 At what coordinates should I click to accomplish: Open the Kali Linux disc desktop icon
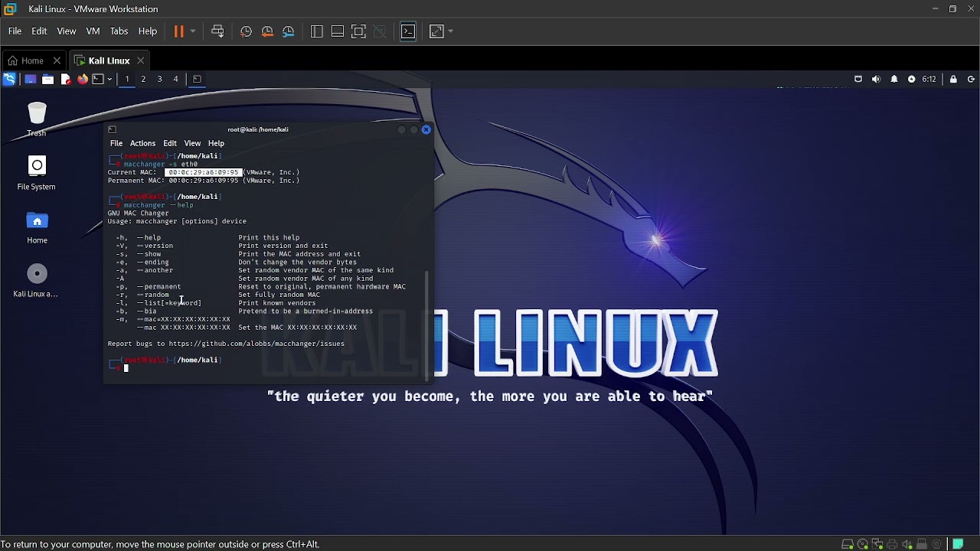point(36,280)
